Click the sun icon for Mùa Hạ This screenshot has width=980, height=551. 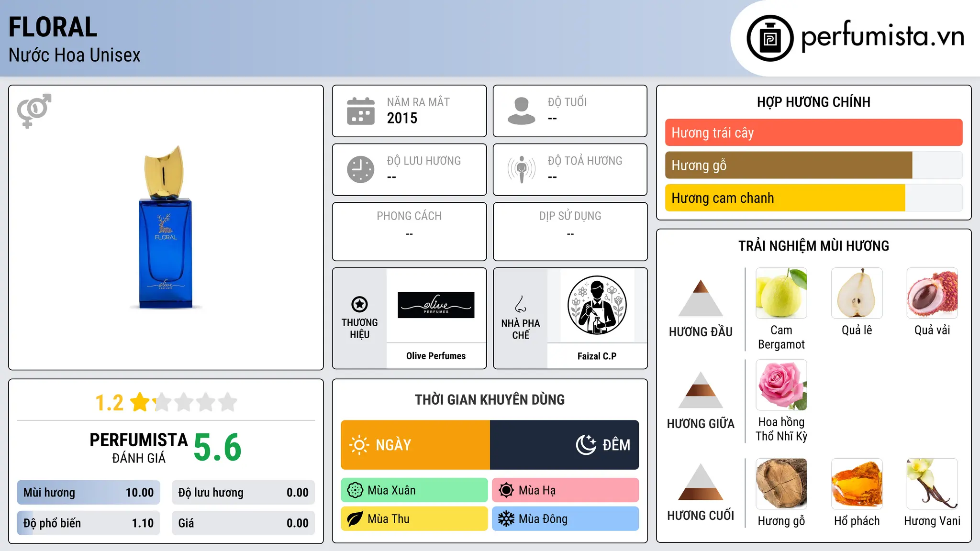point(506,490)
